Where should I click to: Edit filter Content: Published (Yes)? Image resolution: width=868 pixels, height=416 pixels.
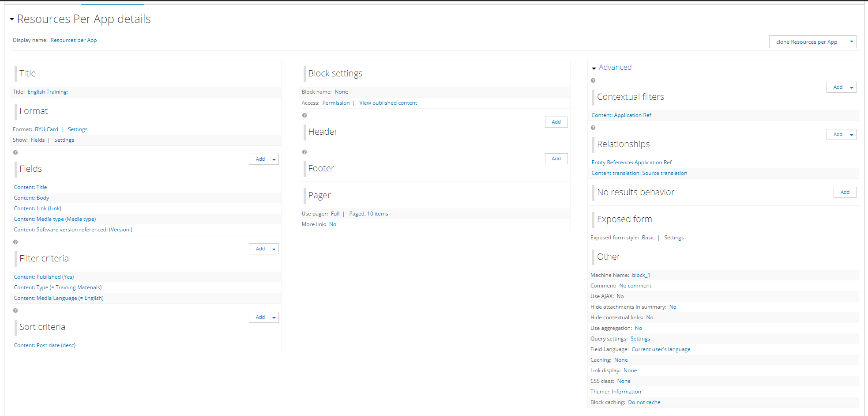[x=44, y=277]
